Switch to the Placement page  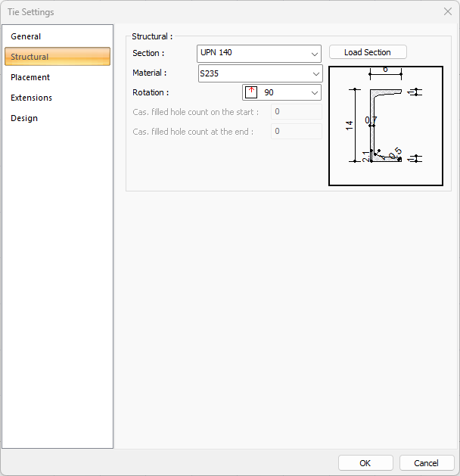coord(30,77)
